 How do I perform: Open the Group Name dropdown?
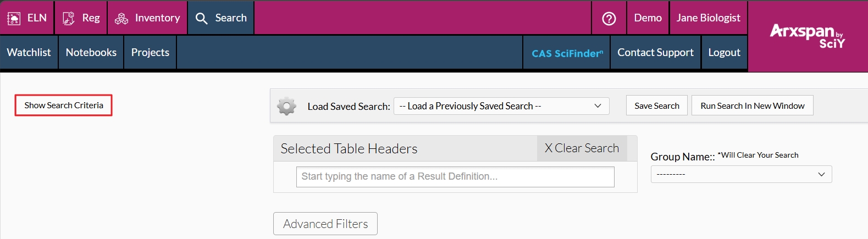coord(740,174)
